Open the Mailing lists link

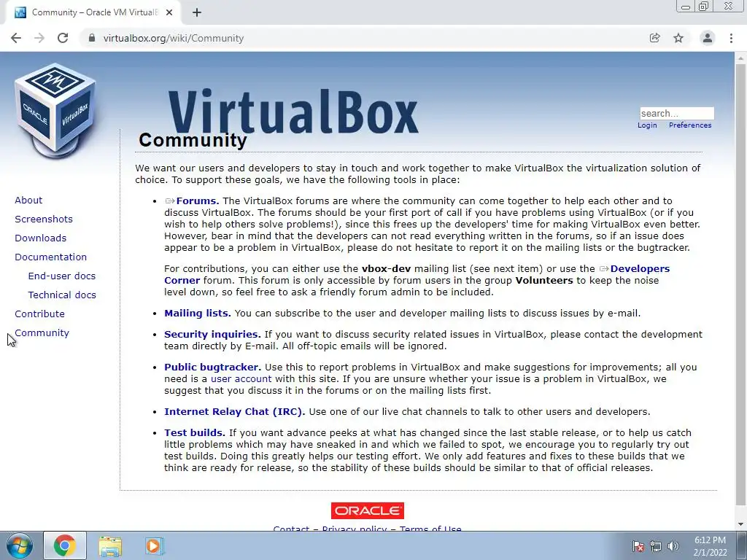point(197,314)
